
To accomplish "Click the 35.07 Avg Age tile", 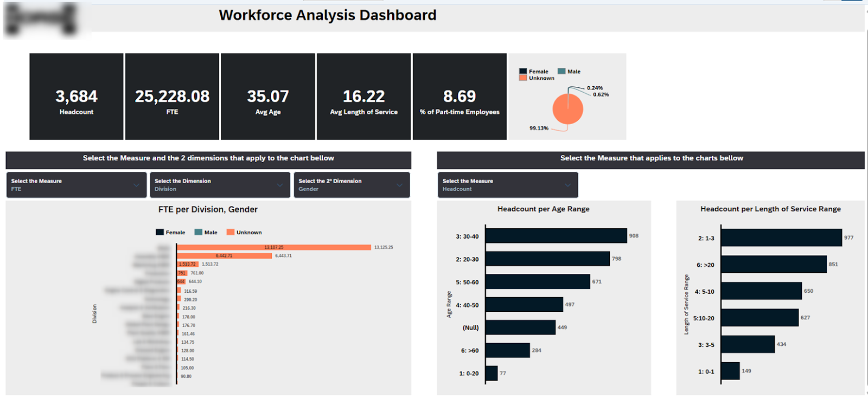I will [268, 97].
